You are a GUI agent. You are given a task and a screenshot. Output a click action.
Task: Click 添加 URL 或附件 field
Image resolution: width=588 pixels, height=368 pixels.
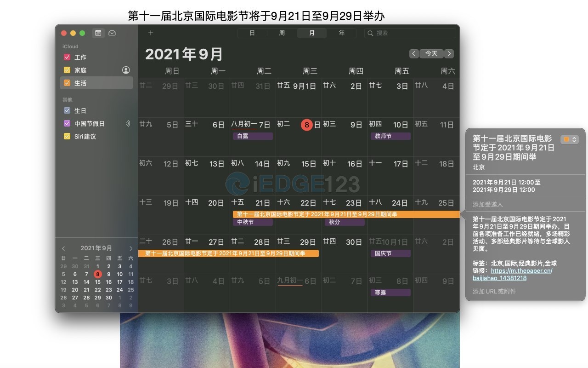[494, 291]
